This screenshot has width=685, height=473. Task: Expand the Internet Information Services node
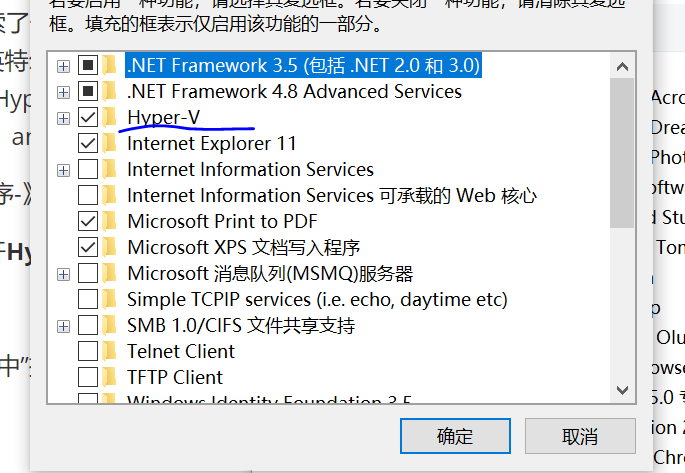[64, 170]
